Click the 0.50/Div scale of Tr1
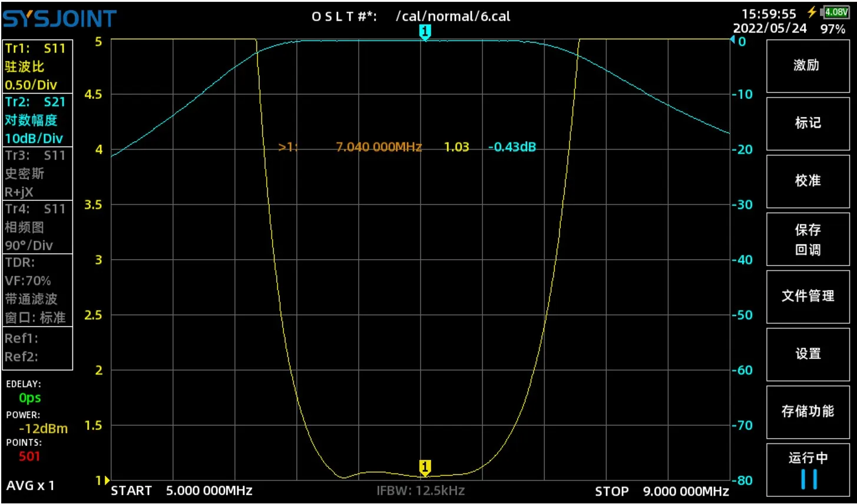 pos(31,85)
